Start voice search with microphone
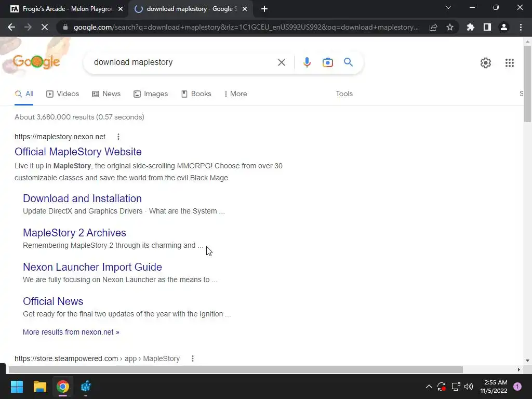 click(307, 62)
